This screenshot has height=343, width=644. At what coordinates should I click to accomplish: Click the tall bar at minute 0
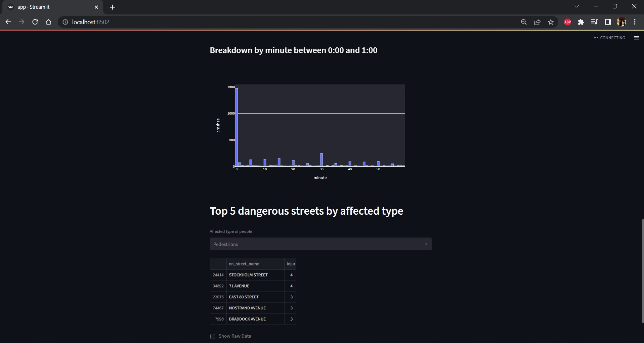click(x=237, y=127)
